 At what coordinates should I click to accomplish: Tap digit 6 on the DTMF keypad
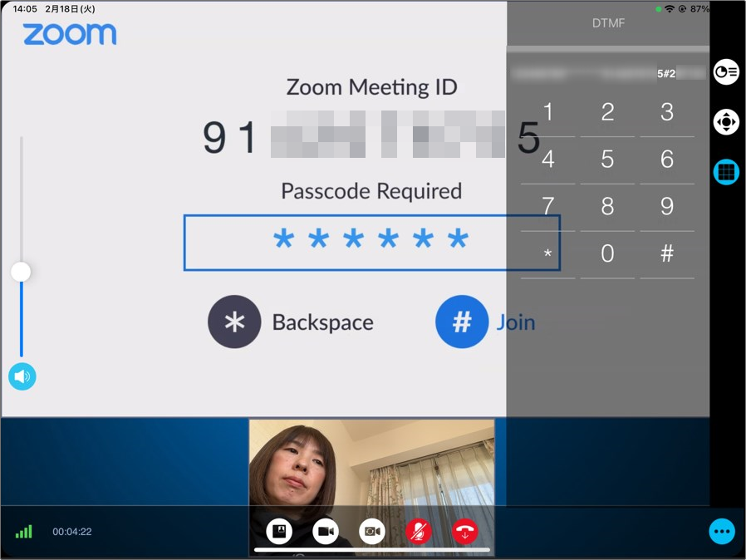(x=667, y=160)
